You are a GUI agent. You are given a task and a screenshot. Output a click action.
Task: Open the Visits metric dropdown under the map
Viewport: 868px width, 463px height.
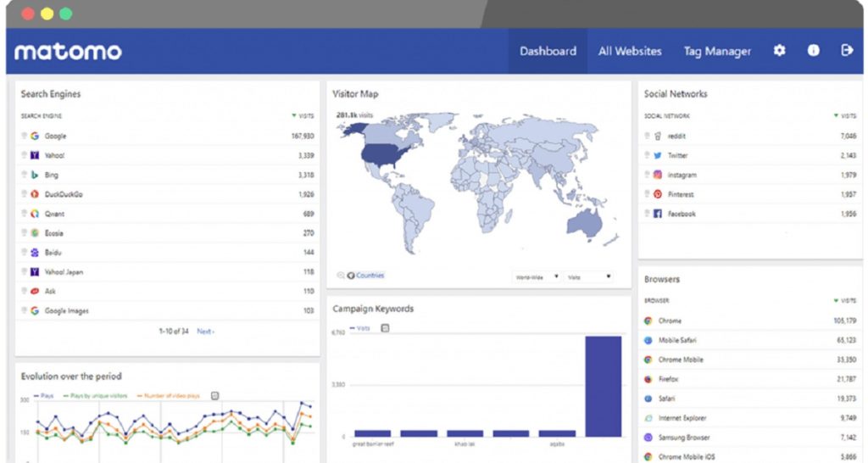pos(589,276)
